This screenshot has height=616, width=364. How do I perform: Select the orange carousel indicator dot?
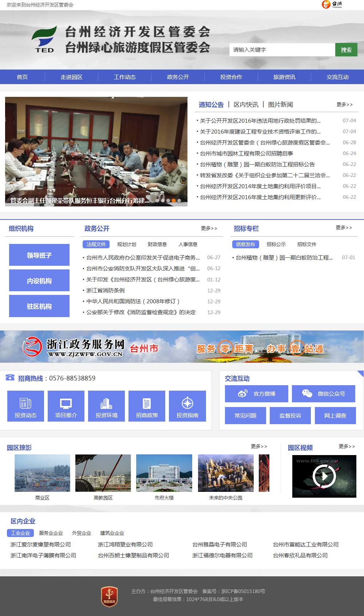click(174, 201)
